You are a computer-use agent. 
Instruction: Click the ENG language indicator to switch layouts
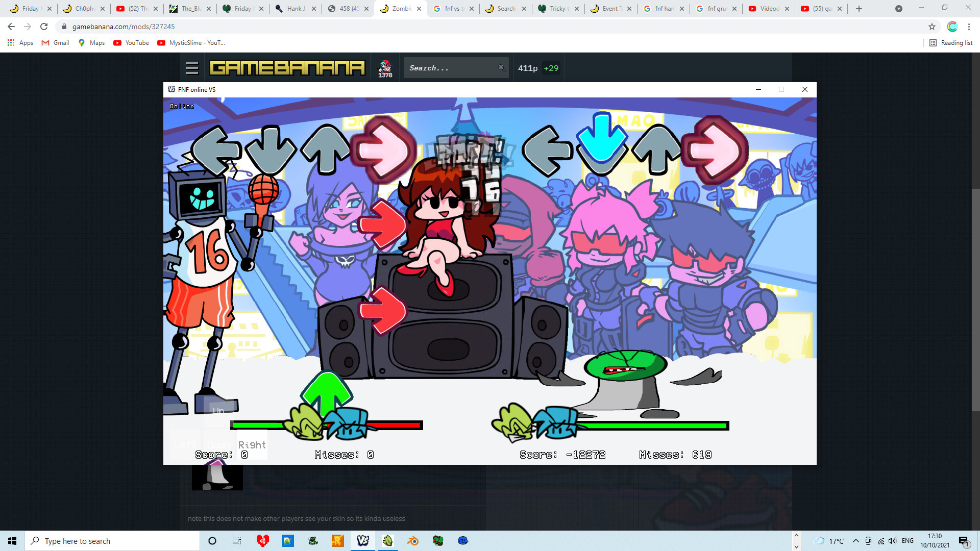[908, 541]
